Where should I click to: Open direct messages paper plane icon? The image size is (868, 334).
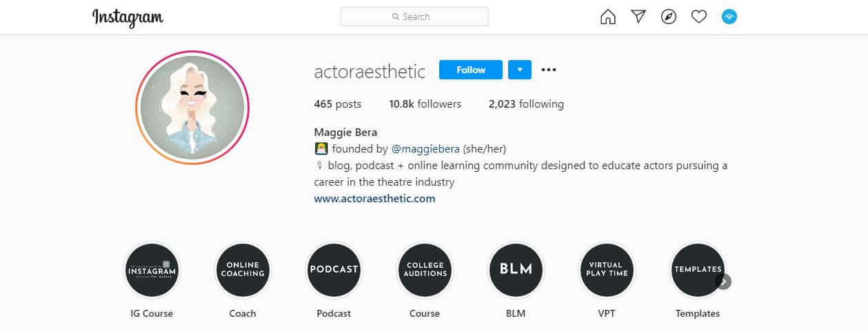[638, 17]
